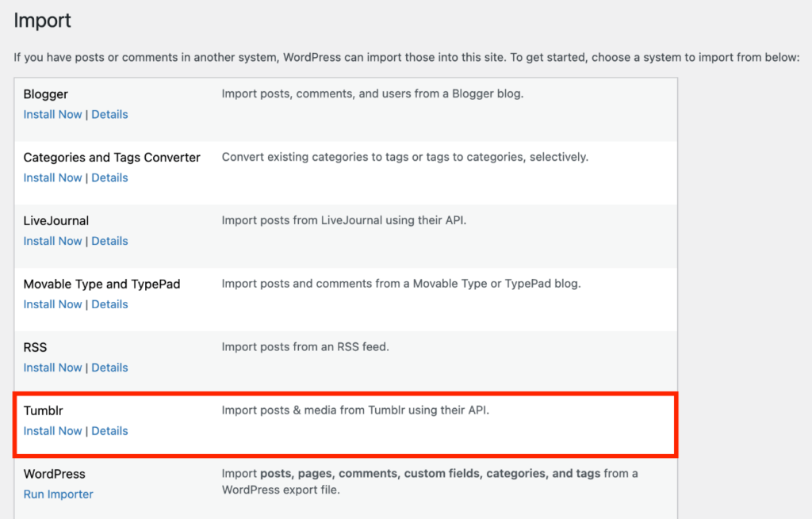Click Install Now under Blogger
The height and width of the screenshot is (519, 812).
pyautogui.click(x=52, y=114)
